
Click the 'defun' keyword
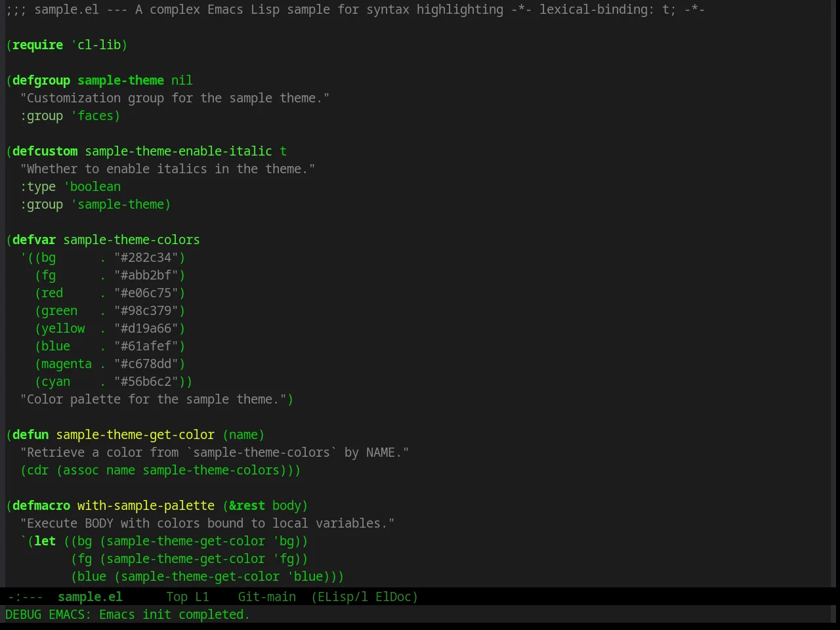30,434
